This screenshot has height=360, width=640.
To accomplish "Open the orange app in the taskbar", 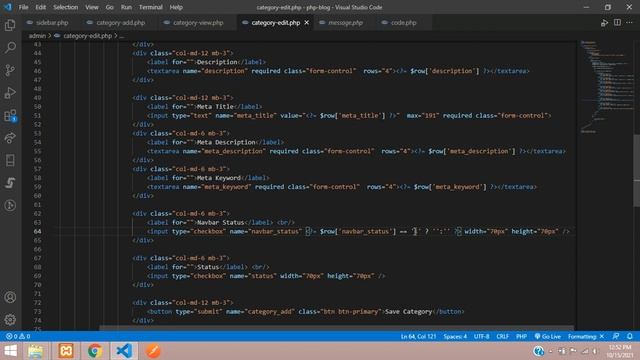I will 153,351.
